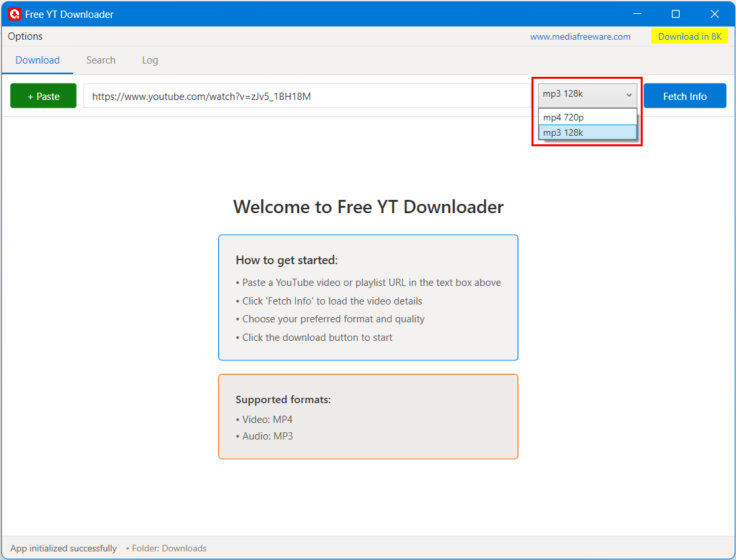Click the How to get started info panel
The height and width of the screenshot is (560, 736).
tap(368, 297)
